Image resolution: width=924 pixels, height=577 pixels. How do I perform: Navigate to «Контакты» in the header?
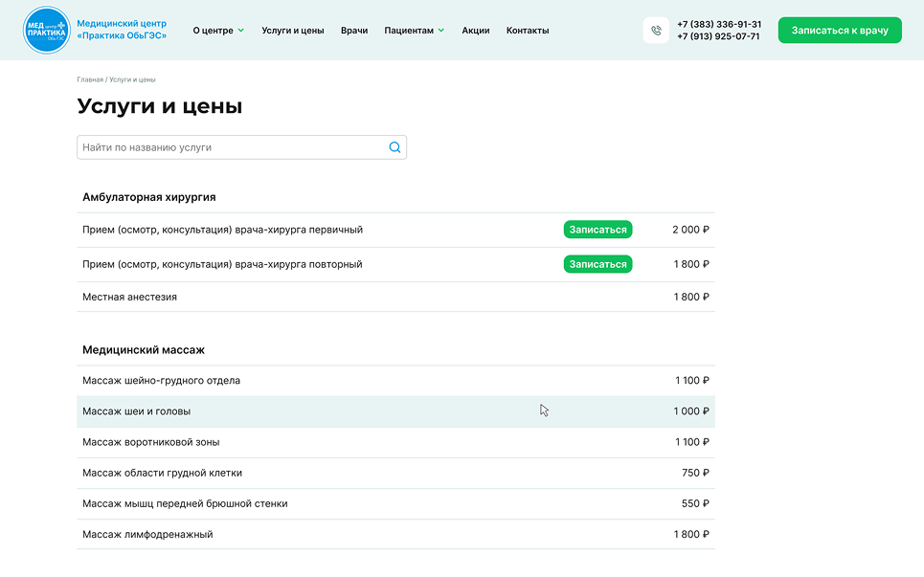point(528,31)
